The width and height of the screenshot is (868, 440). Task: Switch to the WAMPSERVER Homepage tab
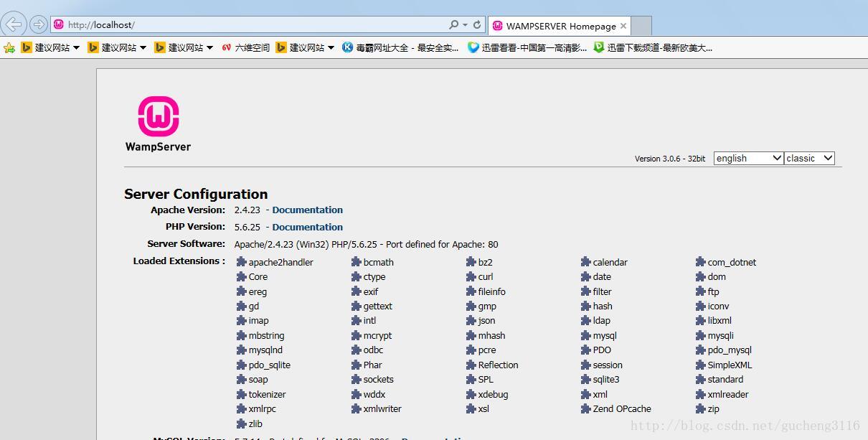point(560,26)
